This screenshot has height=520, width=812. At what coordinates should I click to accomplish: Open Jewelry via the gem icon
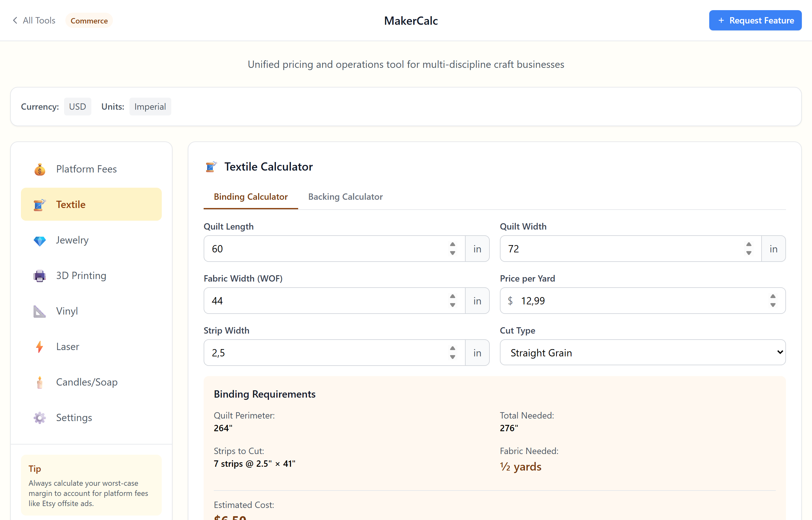[40, 241]
